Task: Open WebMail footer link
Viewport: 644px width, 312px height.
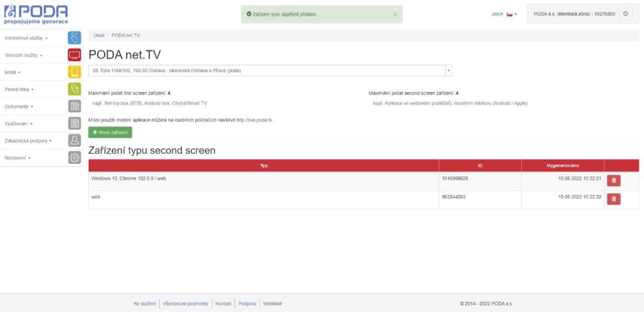Action: 272,304
